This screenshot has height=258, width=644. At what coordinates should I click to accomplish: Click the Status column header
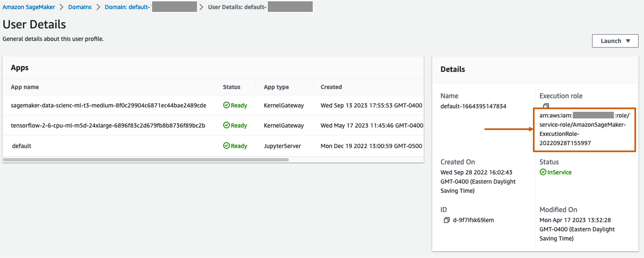(x=231, y=87)
